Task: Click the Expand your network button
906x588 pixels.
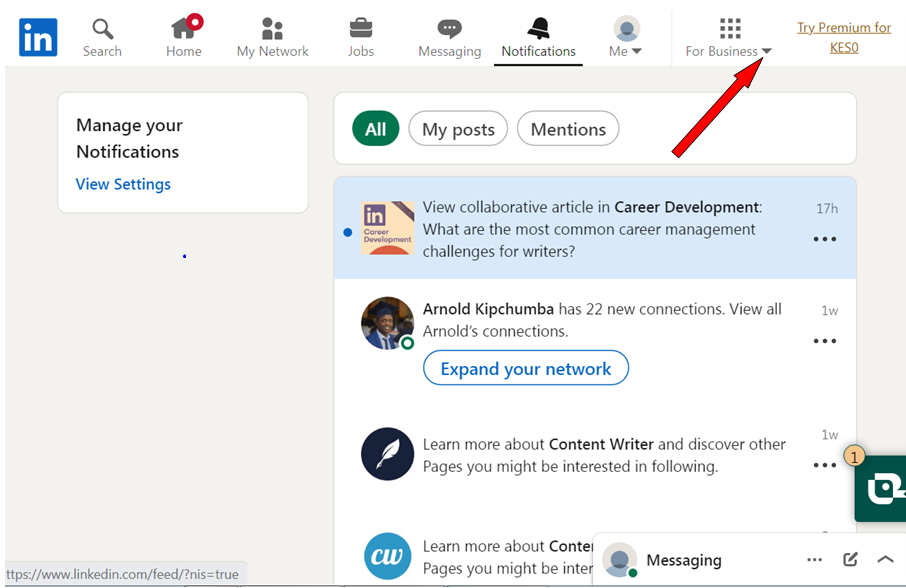Action: (x=526, y=368)
